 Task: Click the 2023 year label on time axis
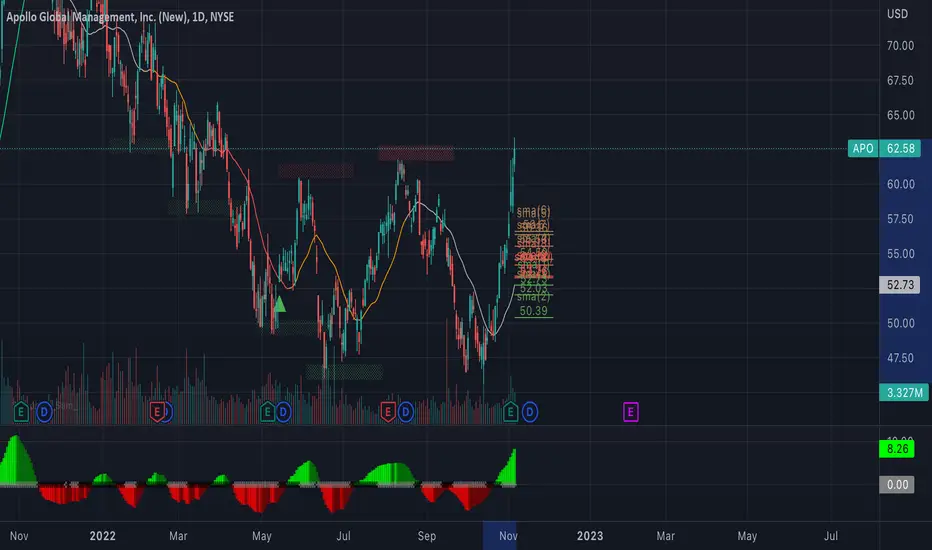point(590,536)
